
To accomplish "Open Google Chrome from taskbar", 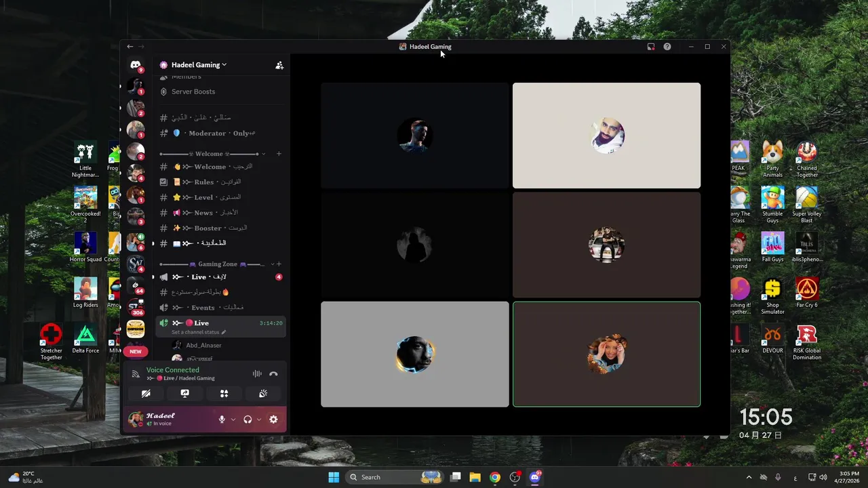I will [495, 477].
